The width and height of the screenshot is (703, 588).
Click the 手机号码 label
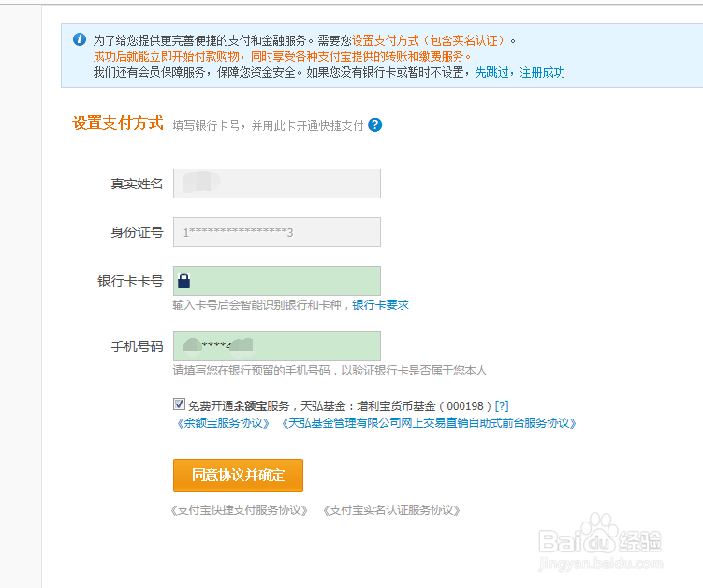(x=138, y=346)
